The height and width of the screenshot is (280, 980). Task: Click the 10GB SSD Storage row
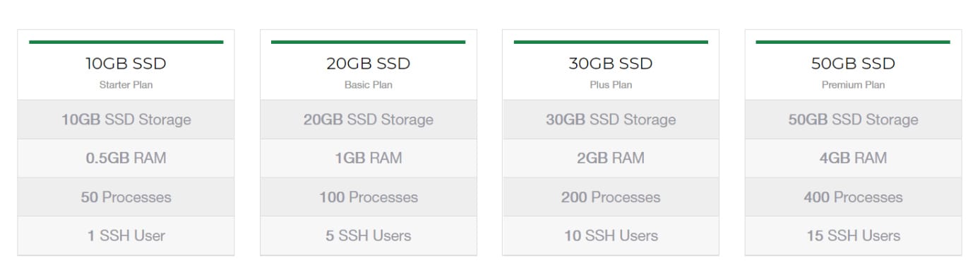126,119
